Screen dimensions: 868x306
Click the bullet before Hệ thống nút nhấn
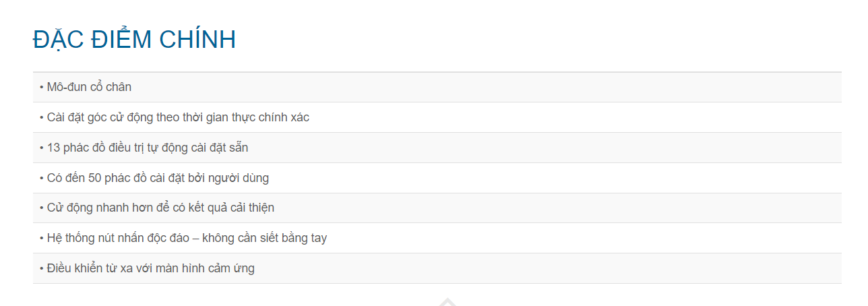42,239
